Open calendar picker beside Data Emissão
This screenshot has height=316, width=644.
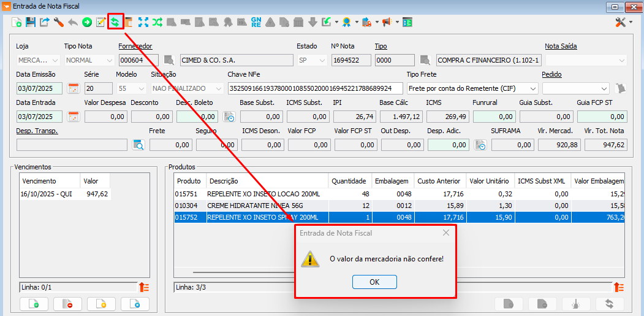[74, 88]
